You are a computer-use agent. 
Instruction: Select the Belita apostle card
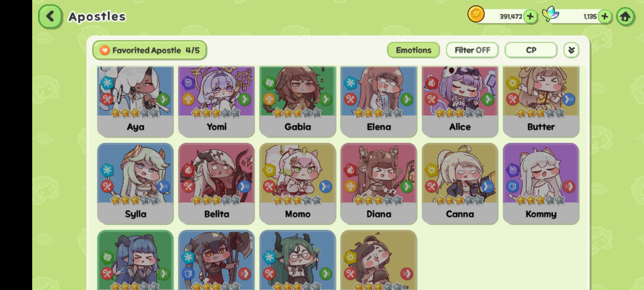[217, 184]
